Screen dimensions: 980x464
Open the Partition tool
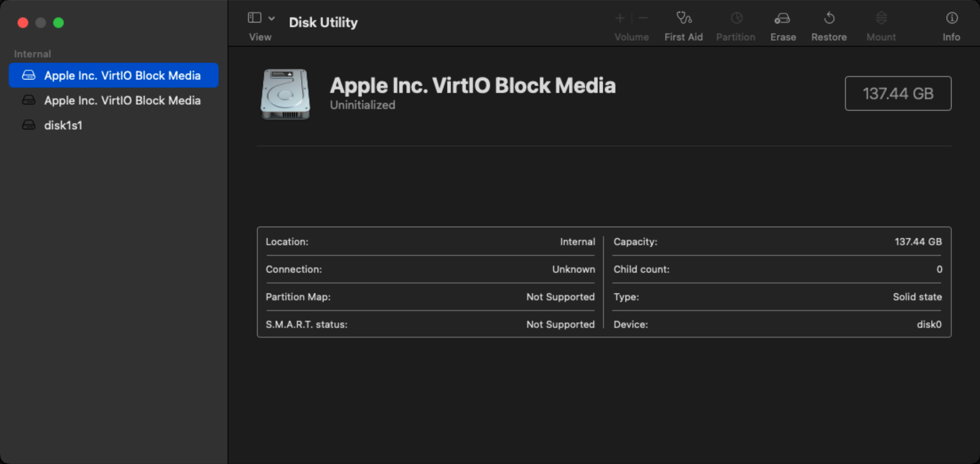735,24
